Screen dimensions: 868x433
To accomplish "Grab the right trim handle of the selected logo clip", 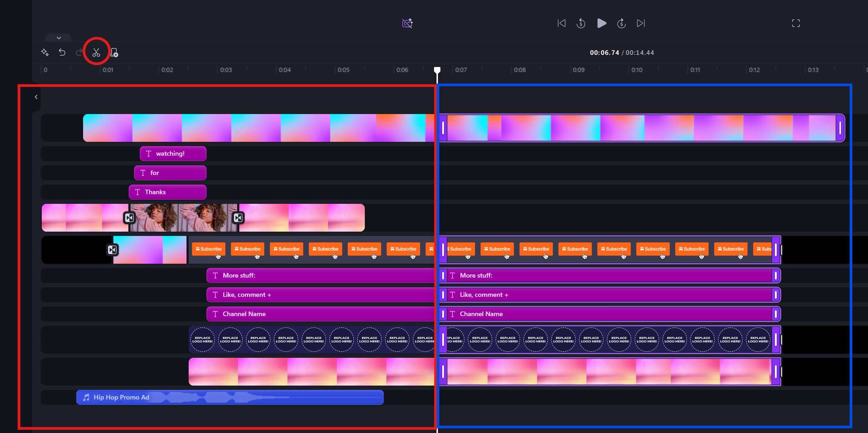I will [x=776, y=340].
